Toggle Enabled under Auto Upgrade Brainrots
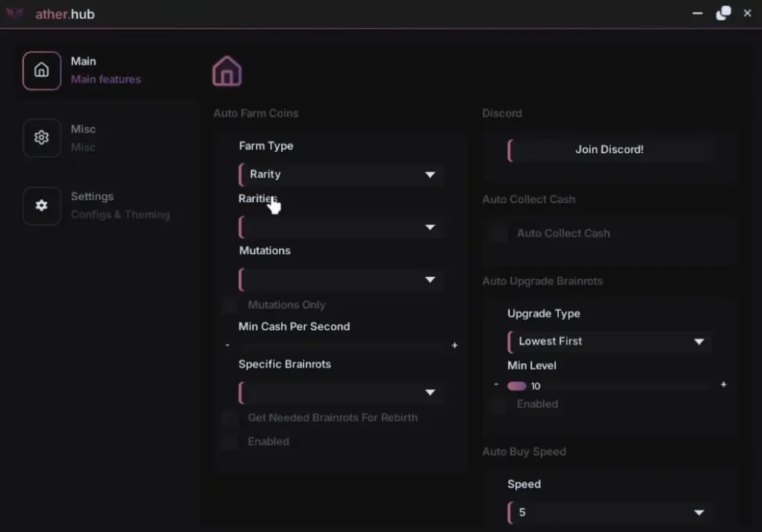 coord(498,404)
